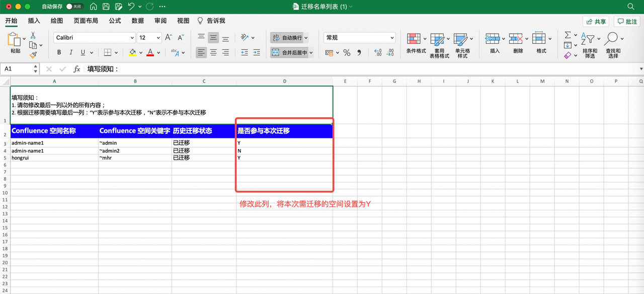Apply percent number style
The width and height of the screenshot is (644, 294).
(347, 52)
